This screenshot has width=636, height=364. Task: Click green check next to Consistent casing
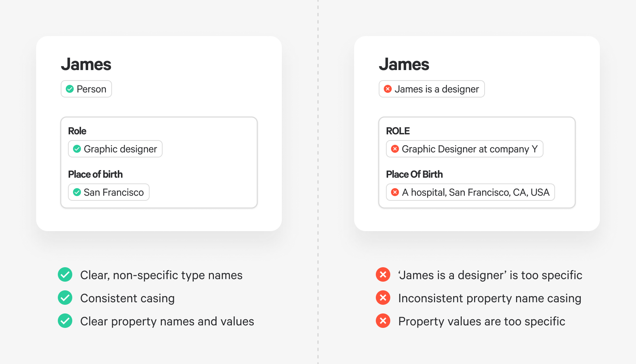[x=65, y=298]
